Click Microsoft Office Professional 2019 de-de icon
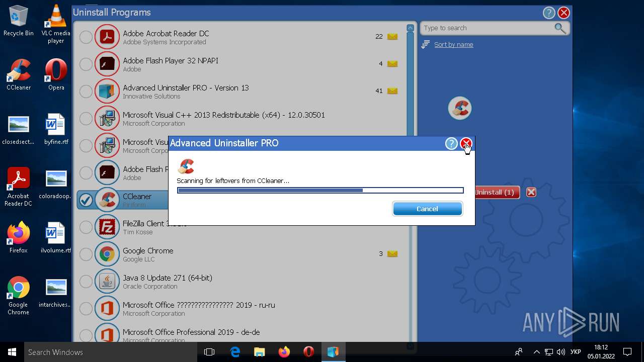Screen dimensions: 644x362 [107, 334]
